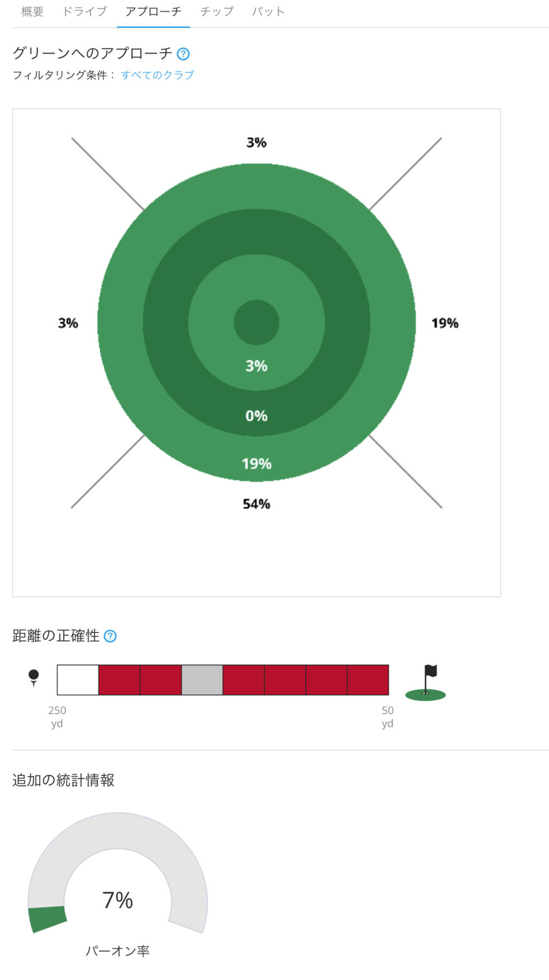This screenshot has height=980, width=549.
Task: Open the パット tab
Action: point(268,12)
